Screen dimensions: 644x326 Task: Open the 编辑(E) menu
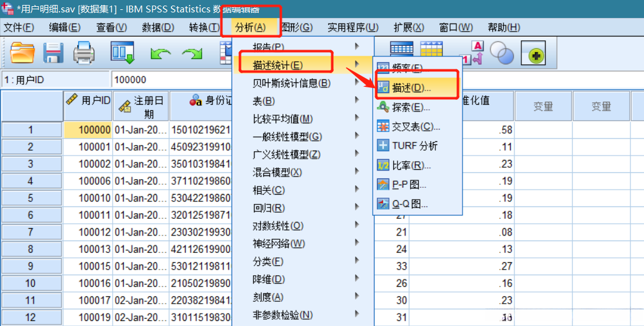click(64, 27)
